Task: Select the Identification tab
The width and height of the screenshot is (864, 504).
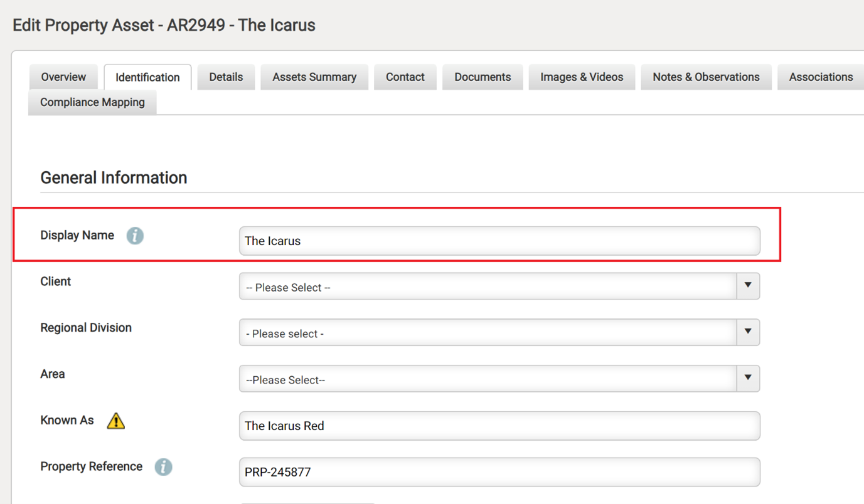Action: point(147,77)
